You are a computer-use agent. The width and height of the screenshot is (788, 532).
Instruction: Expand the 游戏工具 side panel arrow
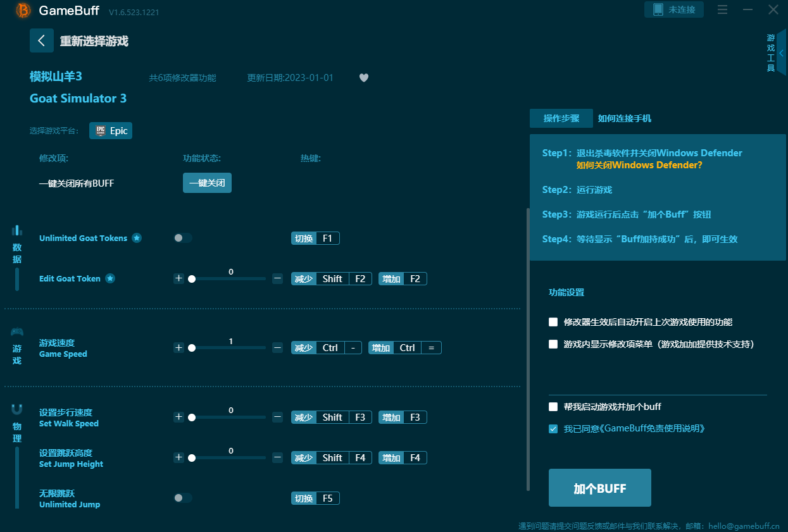pos(781,53)
